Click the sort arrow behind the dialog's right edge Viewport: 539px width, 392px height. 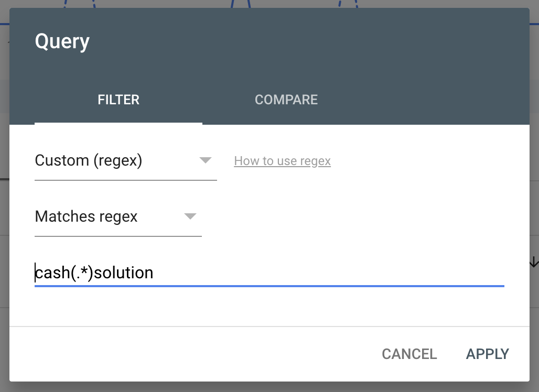click(534, 262)
